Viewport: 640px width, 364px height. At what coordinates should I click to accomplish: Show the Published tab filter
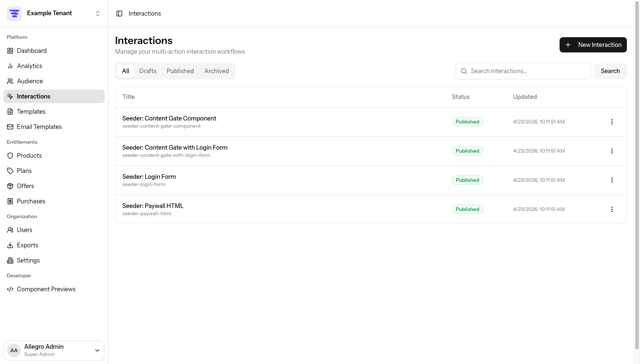click(x=180, y=71)
